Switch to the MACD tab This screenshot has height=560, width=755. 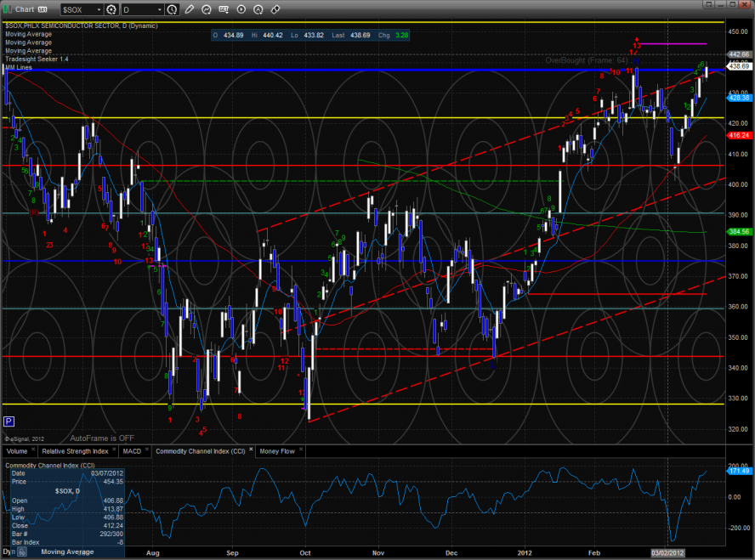coord(132,450)
